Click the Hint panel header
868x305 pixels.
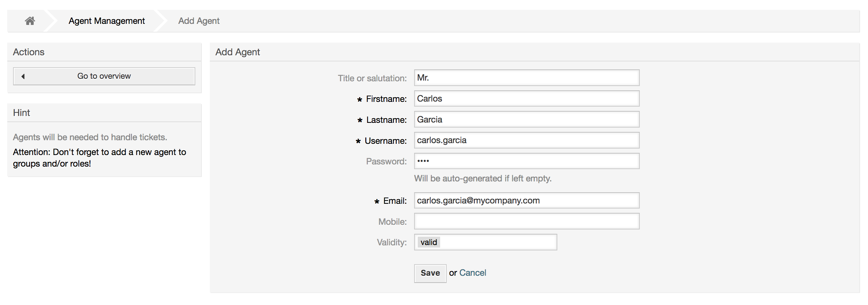[22, 113]
